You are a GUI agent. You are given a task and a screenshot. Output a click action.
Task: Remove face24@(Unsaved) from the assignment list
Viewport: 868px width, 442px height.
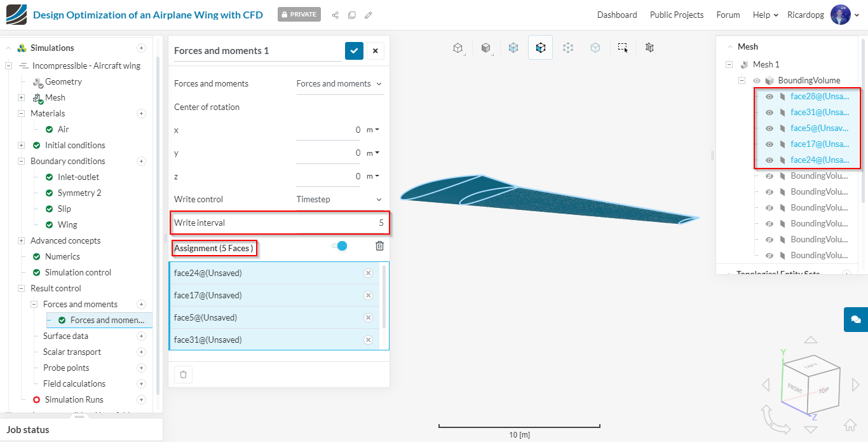(368, 273)
